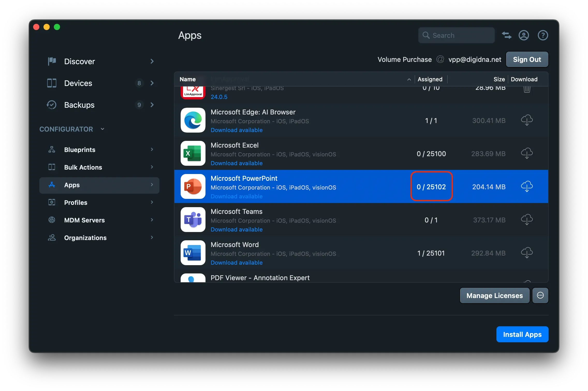588x391 pixels.
Task: Click the Organizations sidebar icon
Action: tap(52, 237)
